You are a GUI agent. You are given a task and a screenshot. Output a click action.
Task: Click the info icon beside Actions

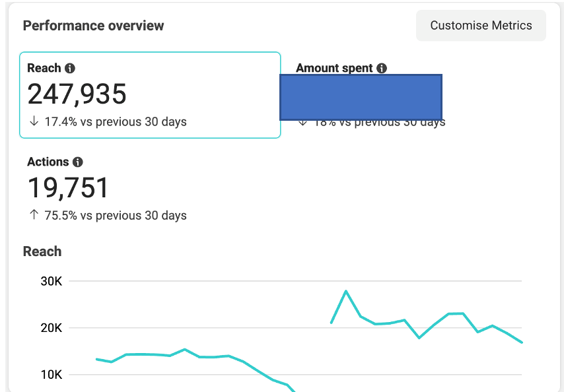point(78,162)
